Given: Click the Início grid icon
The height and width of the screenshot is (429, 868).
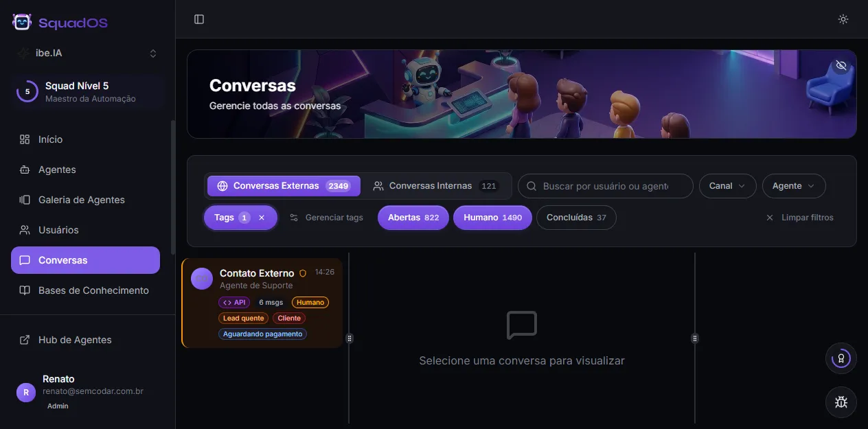Looking at the screenshot, I should pos(25,139).
